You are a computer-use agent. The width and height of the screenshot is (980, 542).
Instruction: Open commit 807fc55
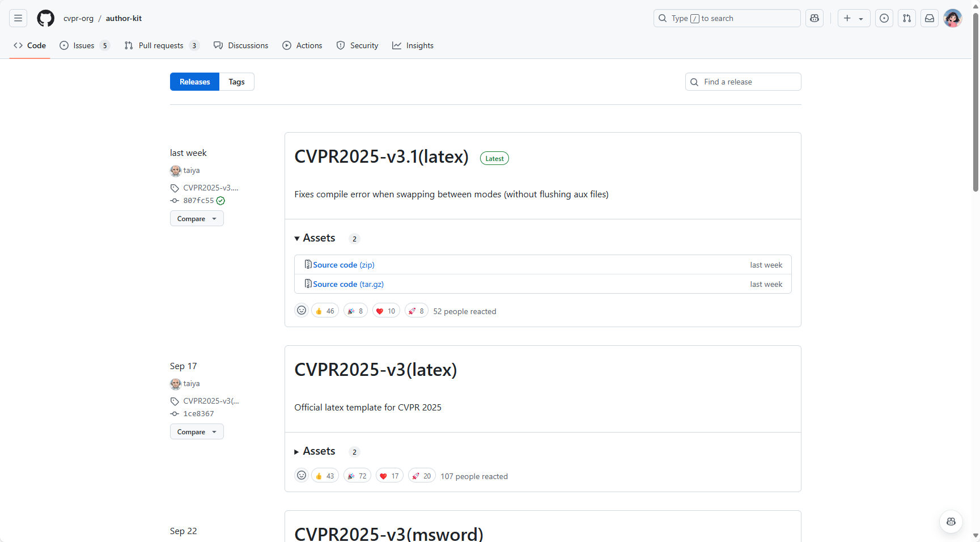198,201
